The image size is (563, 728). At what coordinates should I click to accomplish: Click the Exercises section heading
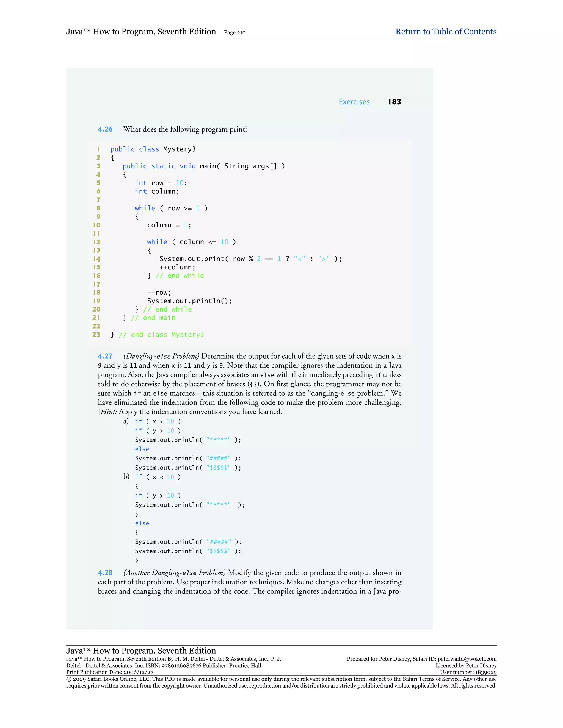coord(354,102)
